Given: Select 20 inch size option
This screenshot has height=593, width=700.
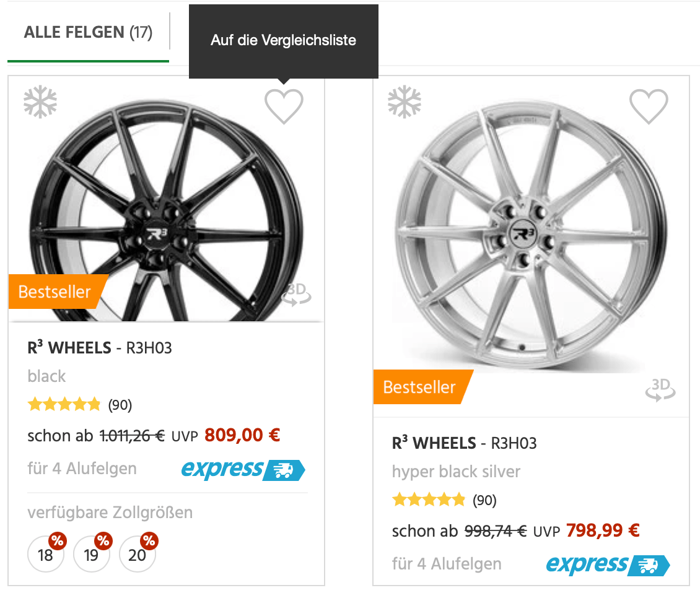Looking at the screenshot, I should tap(138, 555).
